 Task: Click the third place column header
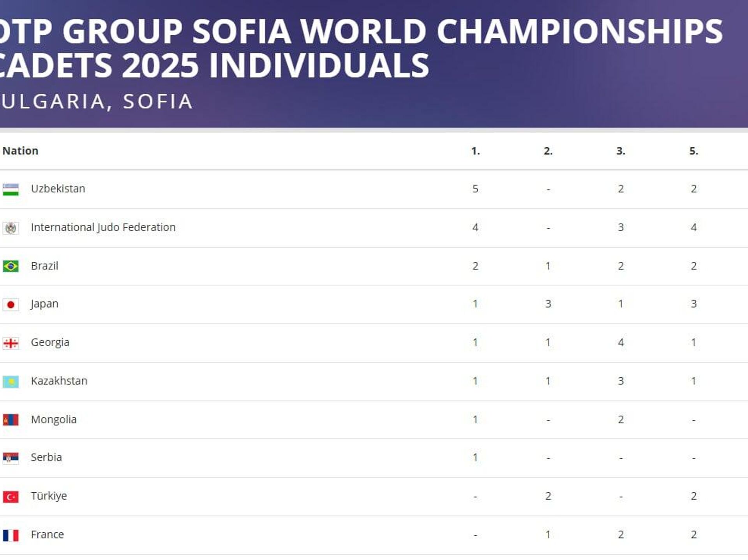(621, 151)
